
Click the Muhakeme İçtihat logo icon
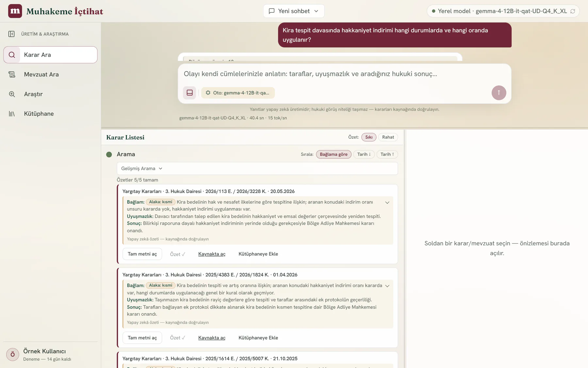[15, 11]
